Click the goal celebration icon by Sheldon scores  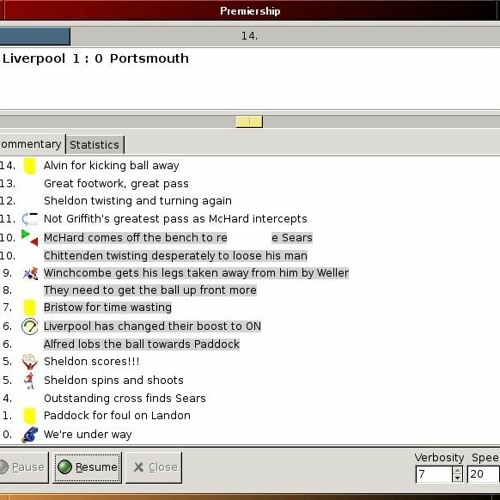(x=30, y=362)
